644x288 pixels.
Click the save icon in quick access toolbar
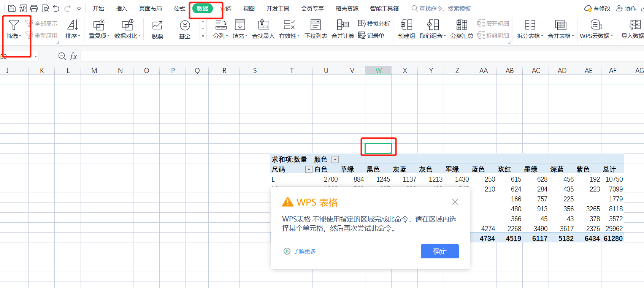tap(12, 8)
